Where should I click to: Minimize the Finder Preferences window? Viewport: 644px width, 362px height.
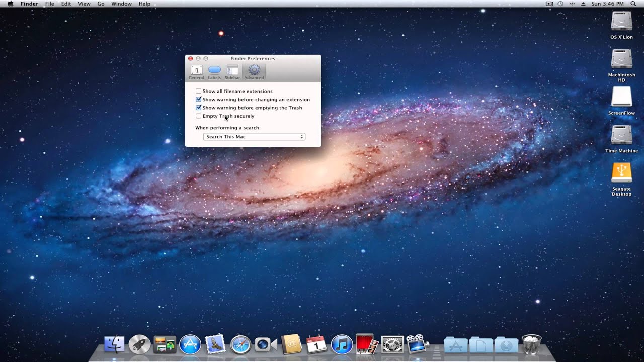pyautogui.click(x=198, y=59)
